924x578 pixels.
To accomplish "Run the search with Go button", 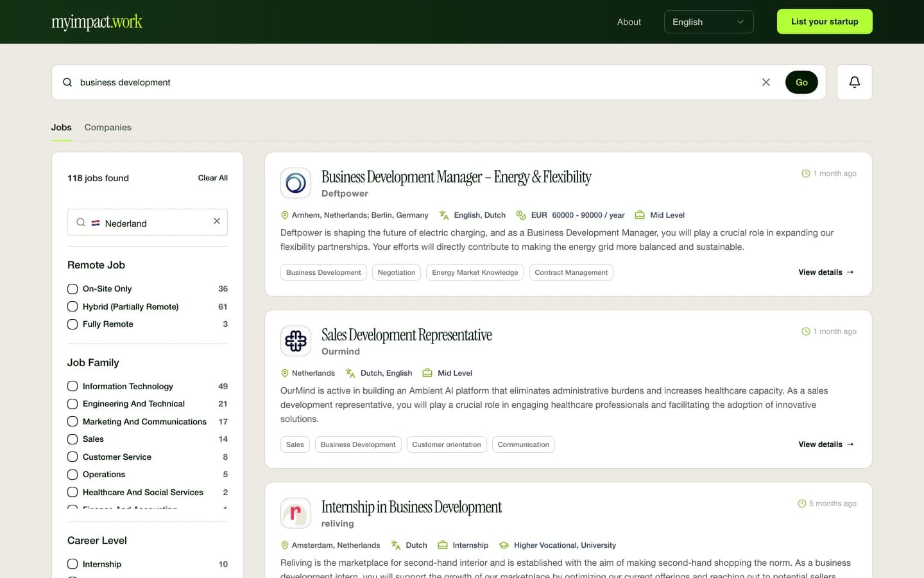I will click(x=801, y=82).
